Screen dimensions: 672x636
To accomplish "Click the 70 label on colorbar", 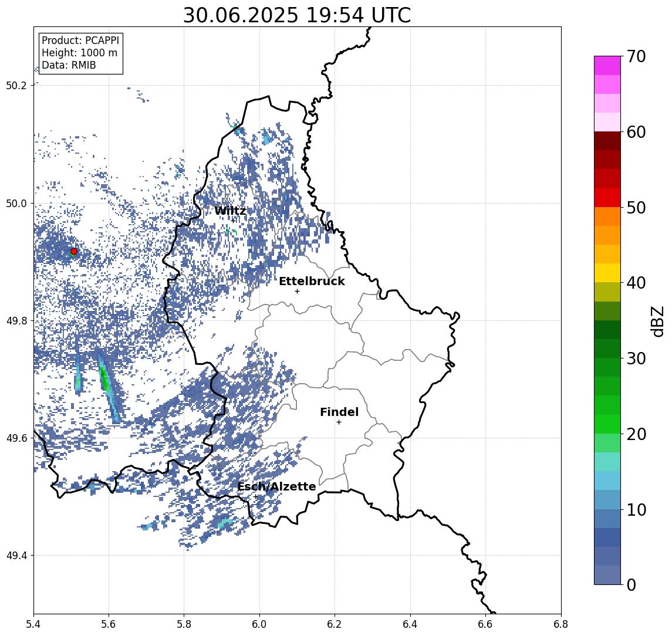I will [x=636, y=56].
